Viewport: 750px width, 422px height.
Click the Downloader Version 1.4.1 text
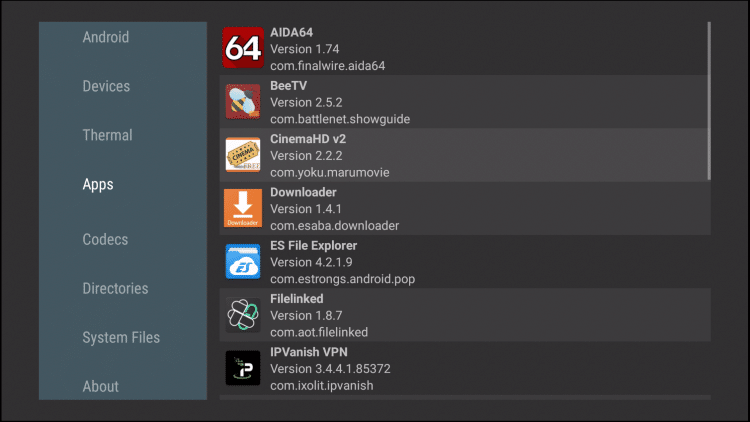pos(306,209)
